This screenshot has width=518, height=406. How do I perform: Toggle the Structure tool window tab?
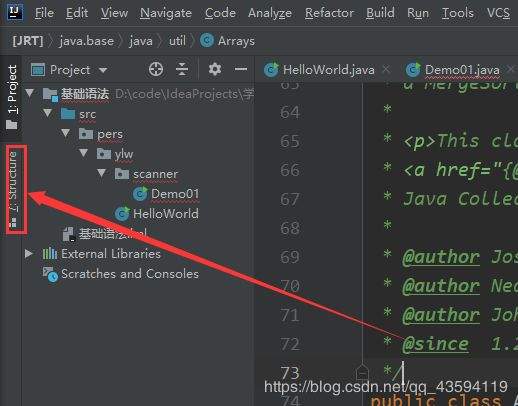click(13, 189)
